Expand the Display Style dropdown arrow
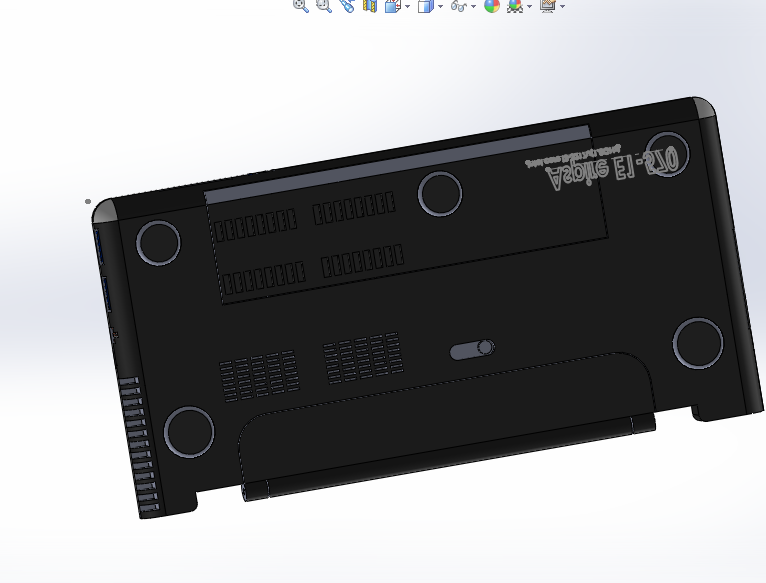Viewport: 766px width, 583px height. coord(441,6)
